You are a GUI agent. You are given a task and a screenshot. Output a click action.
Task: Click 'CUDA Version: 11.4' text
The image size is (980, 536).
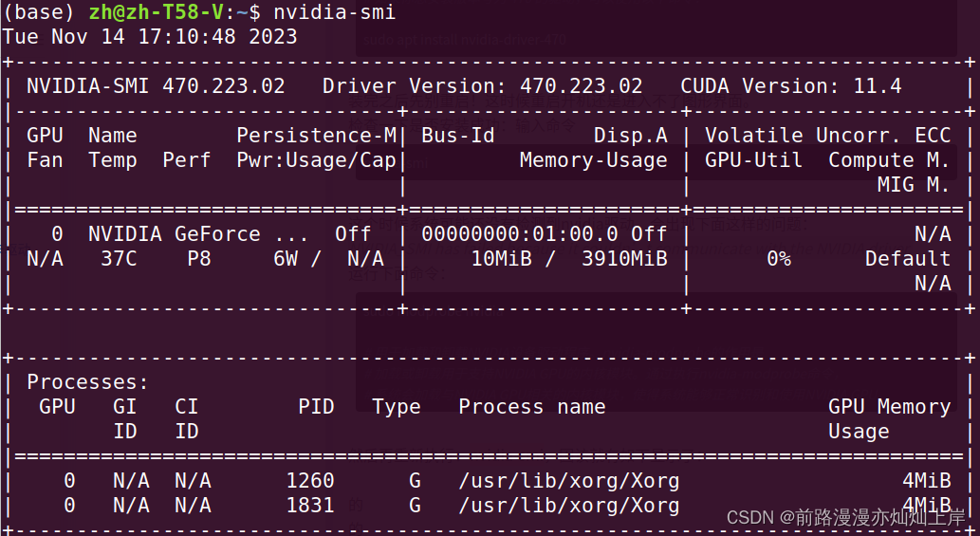tap(791, 85)
